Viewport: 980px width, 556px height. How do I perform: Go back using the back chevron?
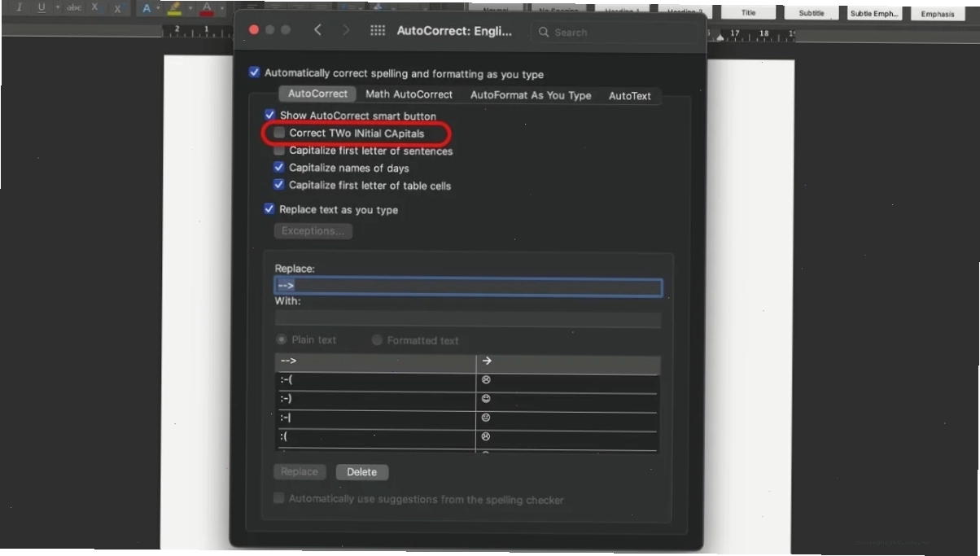(x=317, y=30)
